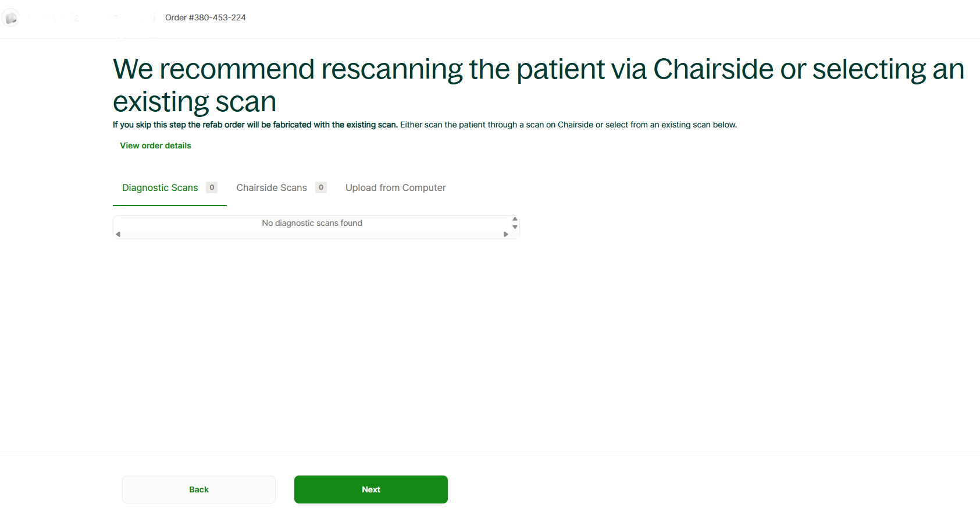This screenshot has height=518, width=980.
Task: Click the Chairside Scans count badge
Action: [x=321, y=187]
